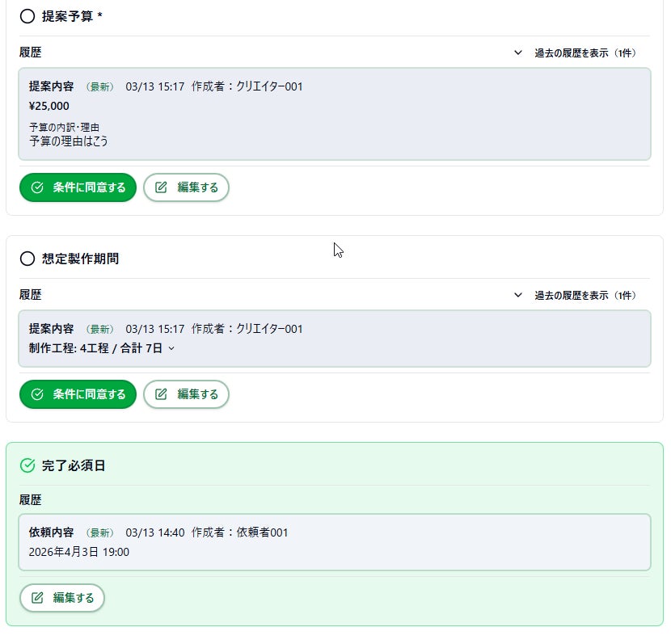Click 条件に同意する in the budget section
This screenshot has height=644, width=671.
point(78,187)
